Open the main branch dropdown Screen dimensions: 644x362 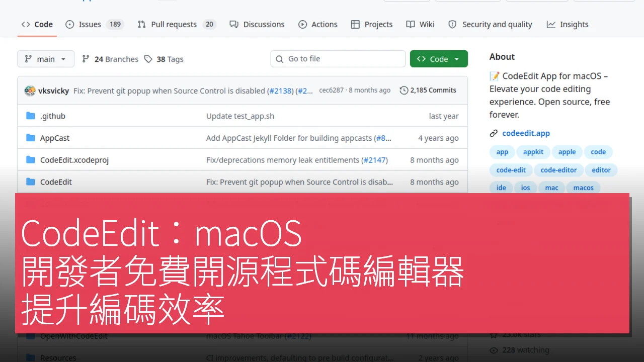tap(46, 59)
